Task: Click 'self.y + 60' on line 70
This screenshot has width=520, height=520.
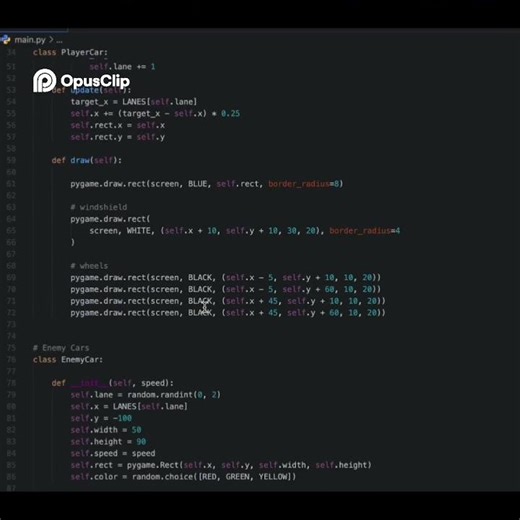Action: [x=309, y=289]
